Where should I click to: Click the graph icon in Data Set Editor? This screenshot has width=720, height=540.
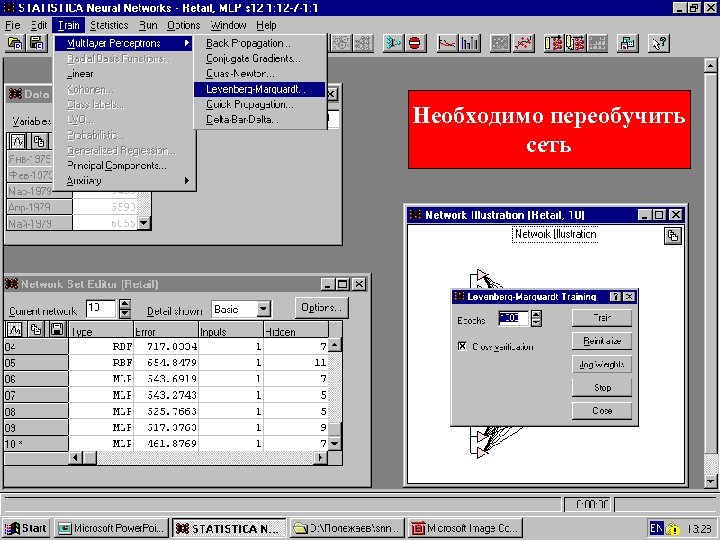click(18, 141)
